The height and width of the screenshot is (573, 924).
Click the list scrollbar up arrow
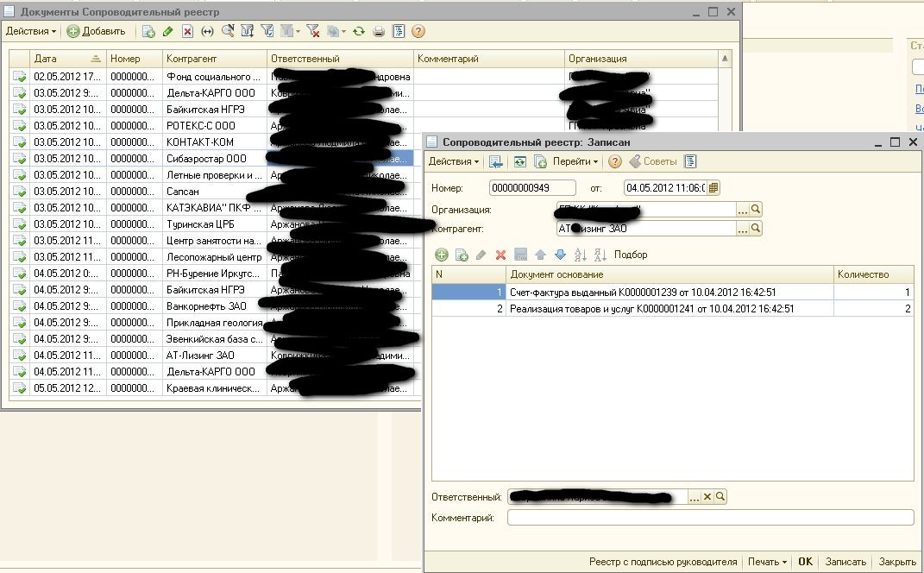click(726, 59)
